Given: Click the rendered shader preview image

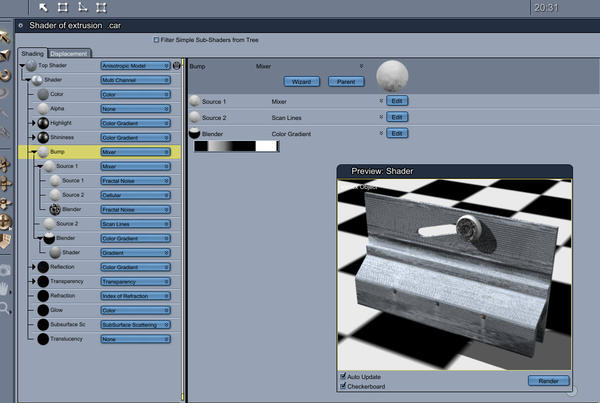Looking at the screenshot, I should (454, 274).
